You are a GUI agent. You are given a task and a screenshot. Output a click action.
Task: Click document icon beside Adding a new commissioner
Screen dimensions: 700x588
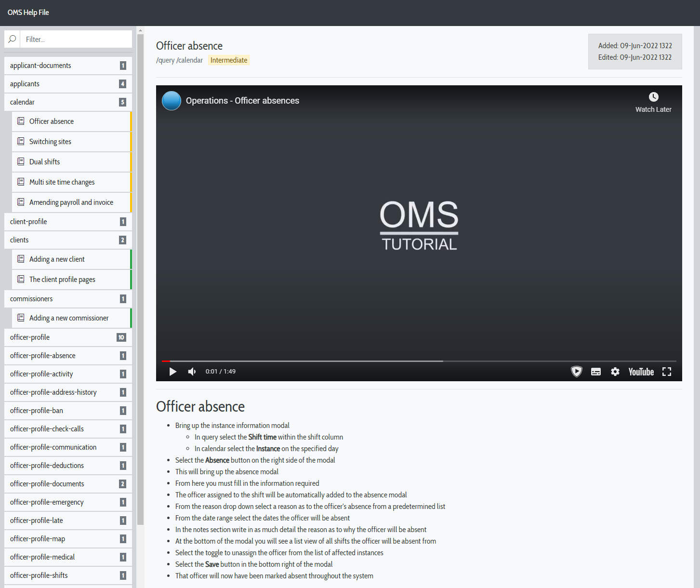(21, 318)
